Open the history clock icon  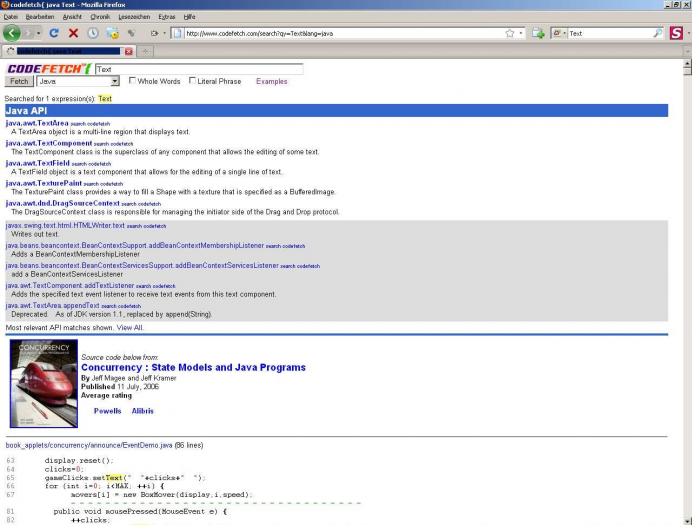pyautogui.click(x=93, y=33)
